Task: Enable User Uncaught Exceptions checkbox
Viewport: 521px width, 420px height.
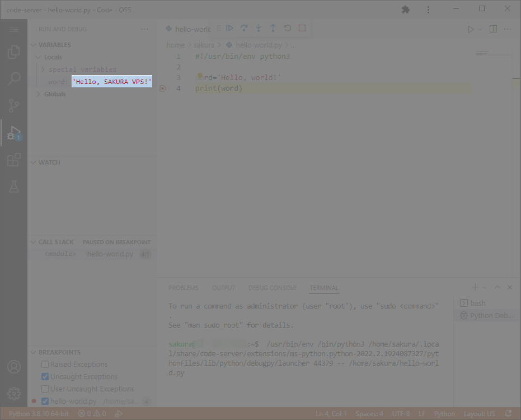Action: 45,388
